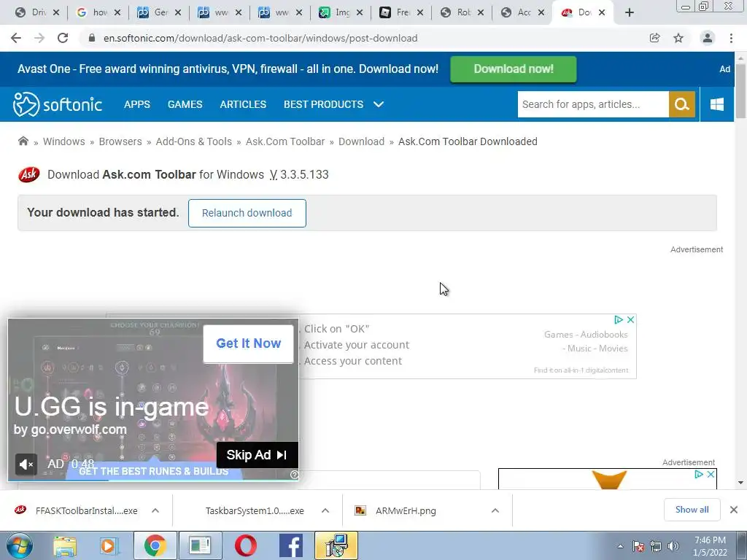
Task: Click the browser address bar URL
Action: coord(260,38)
